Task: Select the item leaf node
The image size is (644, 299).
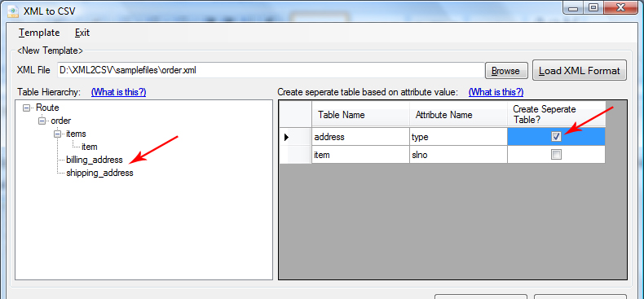Action: click(89, 147)
